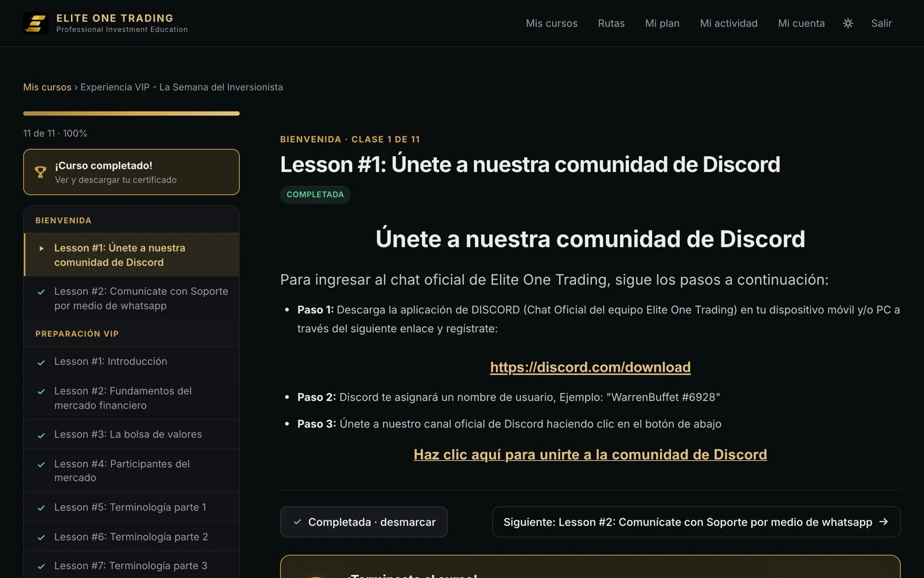
Task: Click Elite One Trading brand name text
Action: [x=115, y=18]
